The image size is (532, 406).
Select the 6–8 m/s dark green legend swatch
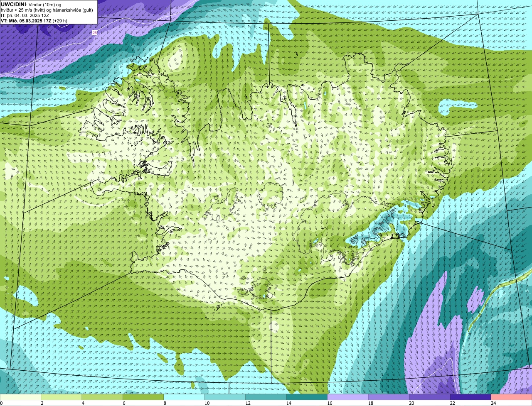click(143, 397)
